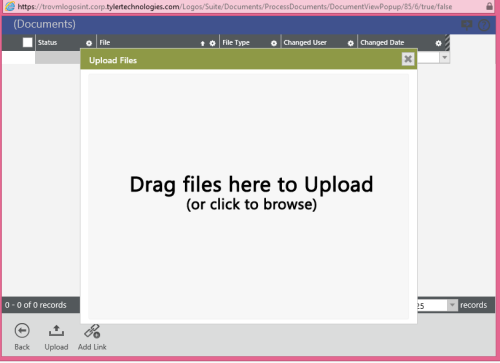500x363 pixels.
Task: Click the browser URL address field
Action: pos(235,6)
